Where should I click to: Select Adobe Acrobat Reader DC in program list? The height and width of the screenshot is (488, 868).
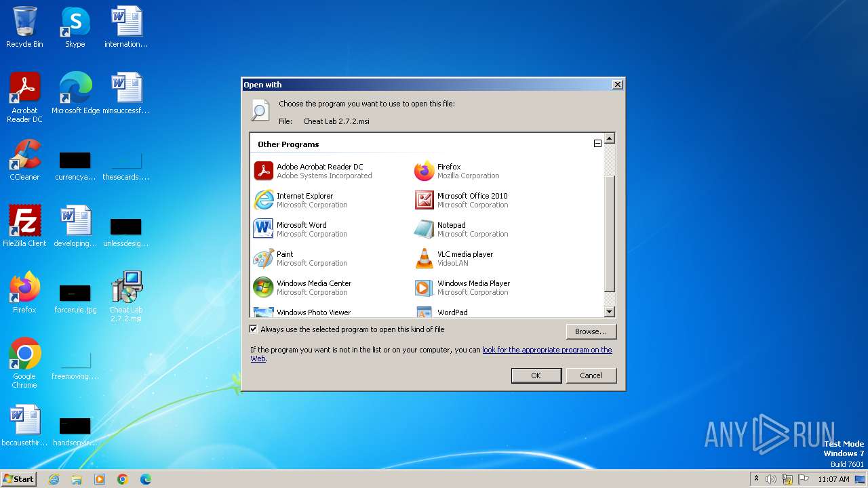pos(313,171)
